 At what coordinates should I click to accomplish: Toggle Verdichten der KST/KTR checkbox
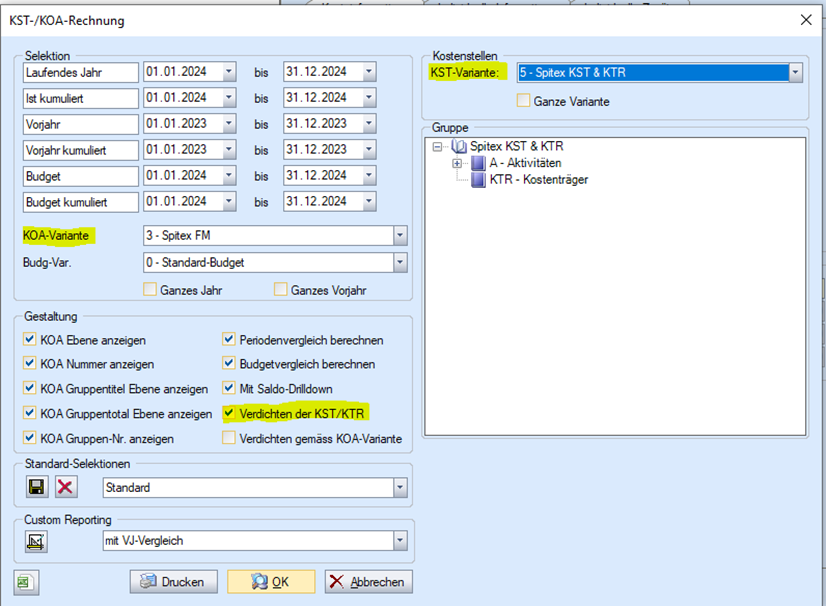[230, 413]
